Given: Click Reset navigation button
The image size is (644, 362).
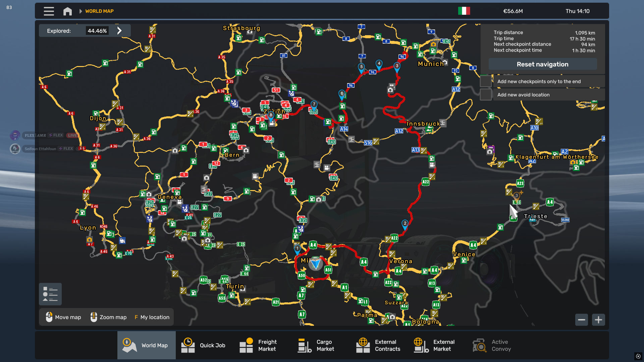Looking at the screenshot, I should pos(542,64).
